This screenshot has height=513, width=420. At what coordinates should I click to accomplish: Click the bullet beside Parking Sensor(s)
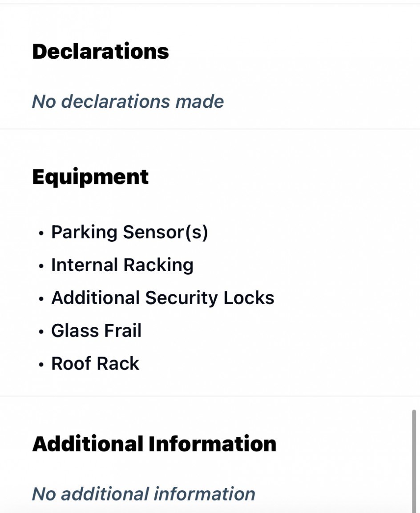pos(41,233)
